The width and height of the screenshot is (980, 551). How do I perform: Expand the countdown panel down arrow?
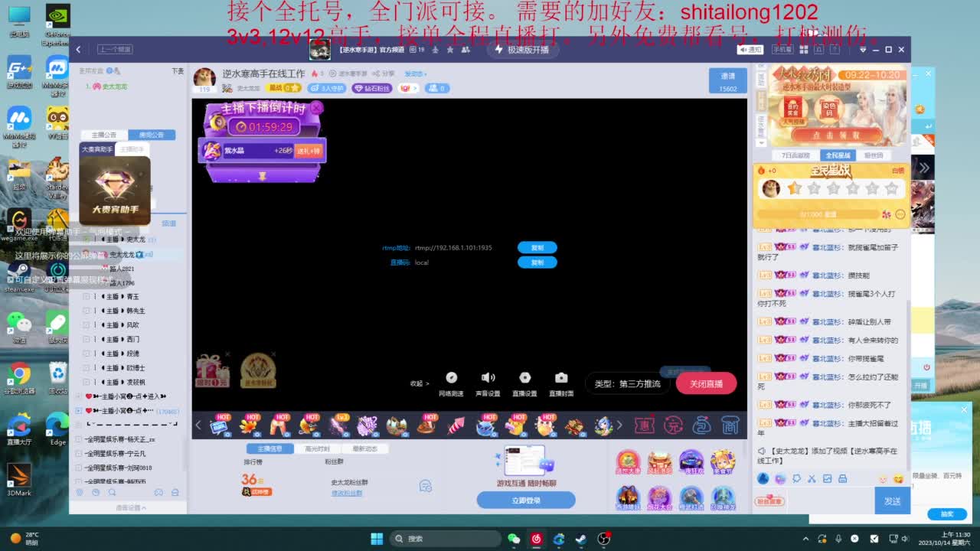click(262, 175)
